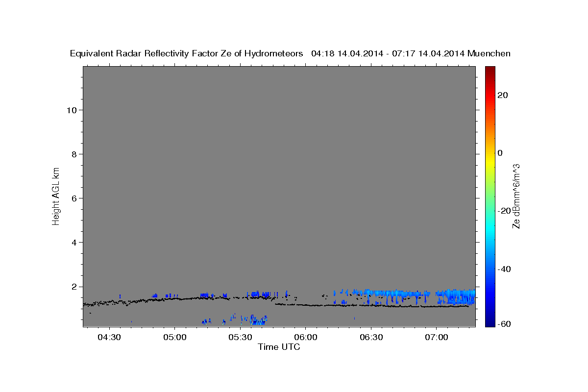Click the 'Height AGL km' axis label
Image resolution: width=588 pixels, height=392 pixels.
(x=56, y=196)
